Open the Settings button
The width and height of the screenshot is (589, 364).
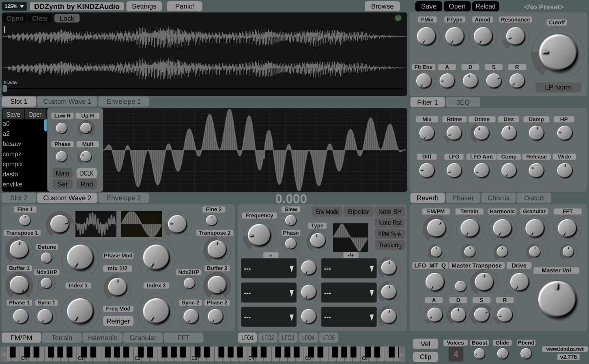pos(144,6)
